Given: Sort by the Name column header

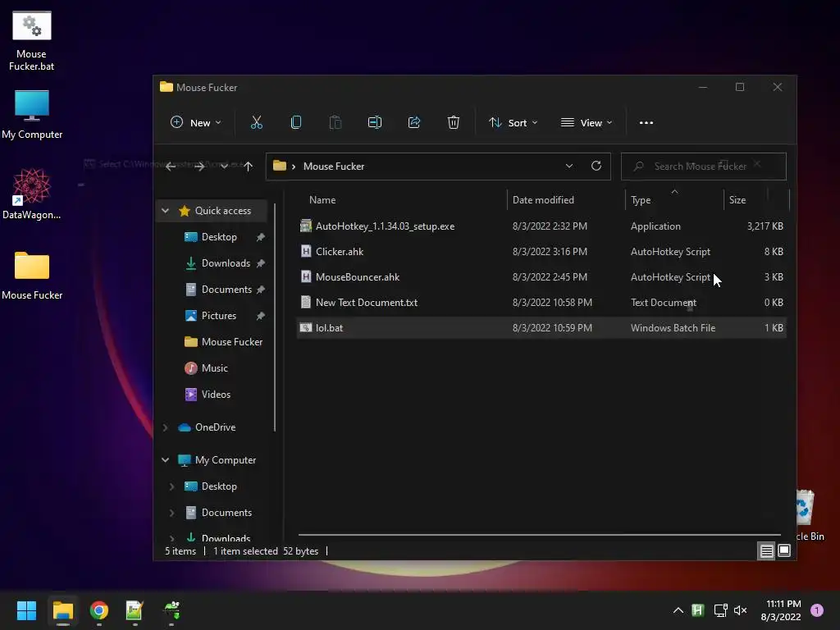Looking at the screenshot, I should click(x=322, y=200).
